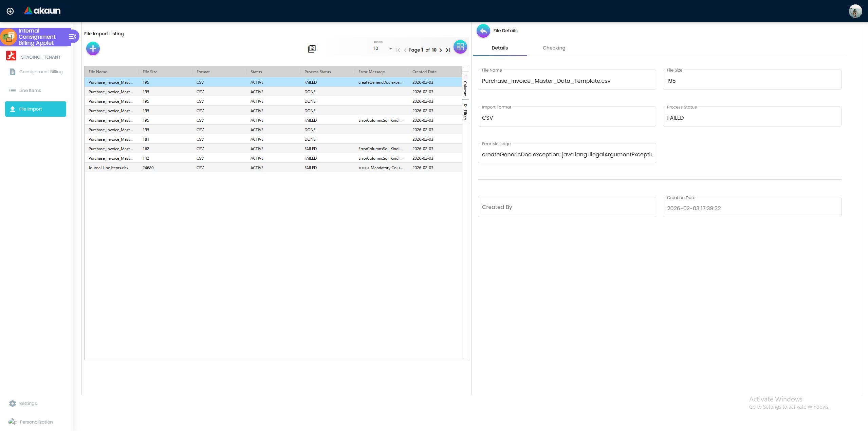Open the Filters side panel
The width and height of the screenshot is (868, 431).
[x=465, y=112]
